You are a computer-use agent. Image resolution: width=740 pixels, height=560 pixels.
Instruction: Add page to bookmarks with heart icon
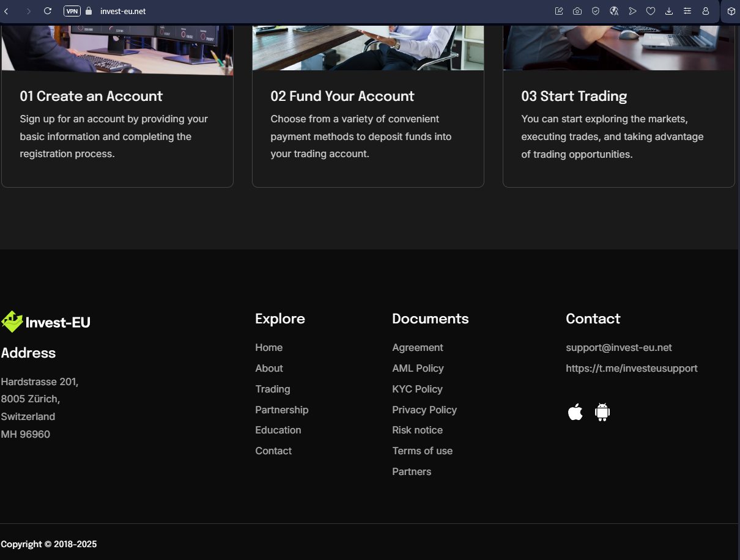click(x=651, y=11)
